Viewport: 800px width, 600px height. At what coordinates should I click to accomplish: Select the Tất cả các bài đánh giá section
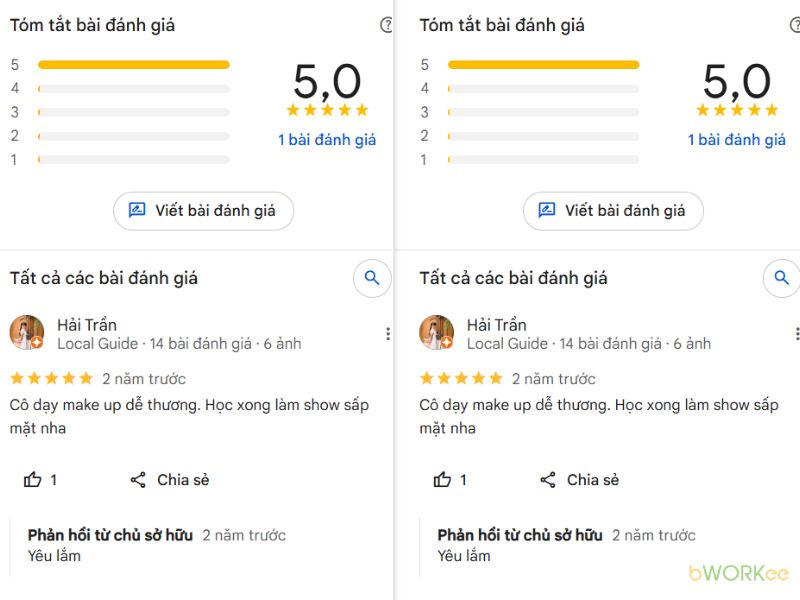click(x=104, y=278)
